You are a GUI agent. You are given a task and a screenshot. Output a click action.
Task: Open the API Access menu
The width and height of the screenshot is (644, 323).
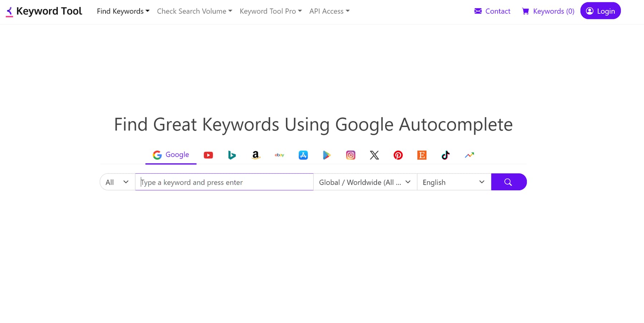click(x=329, y=11)
